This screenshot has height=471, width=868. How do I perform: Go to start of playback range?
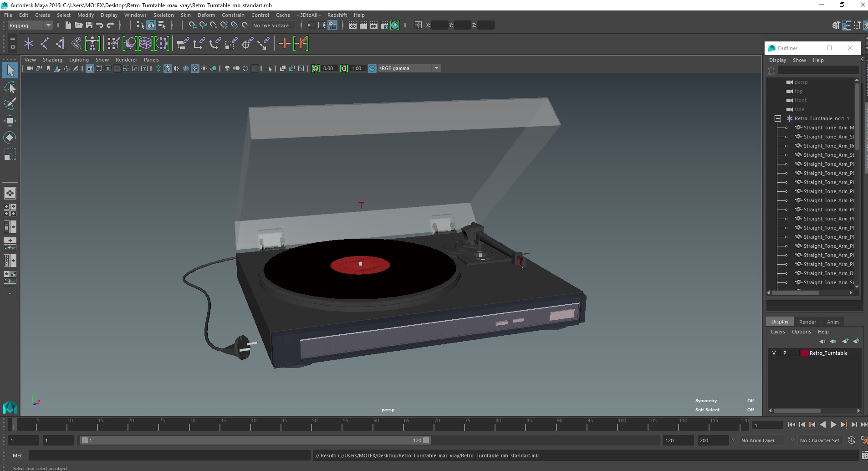click(x=791, y=425)
